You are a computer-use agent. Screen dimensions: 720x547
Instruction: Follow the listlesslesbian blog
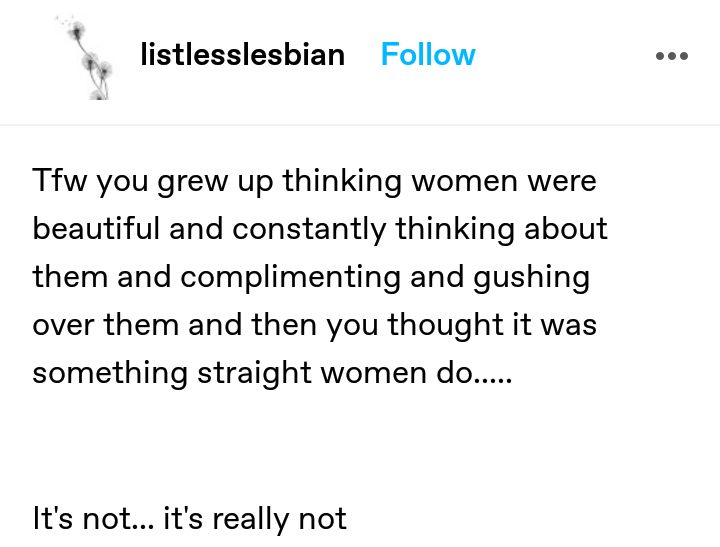point(428,55)
